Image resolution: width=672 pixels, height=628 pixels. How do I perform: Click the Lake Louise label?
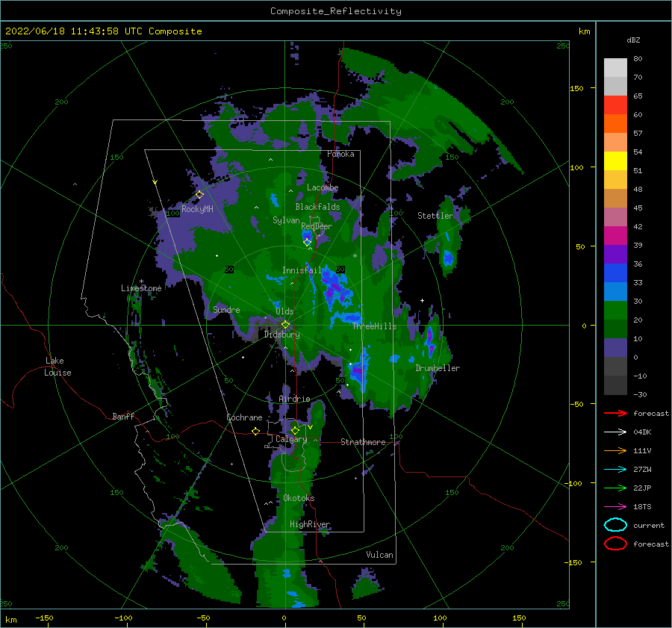(x=57, y=367)
